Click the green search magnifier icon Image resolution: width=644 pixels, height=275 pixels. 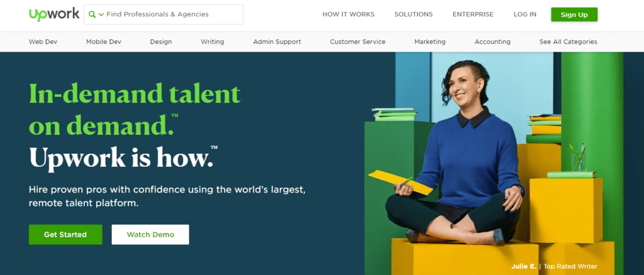coord(92,14)
